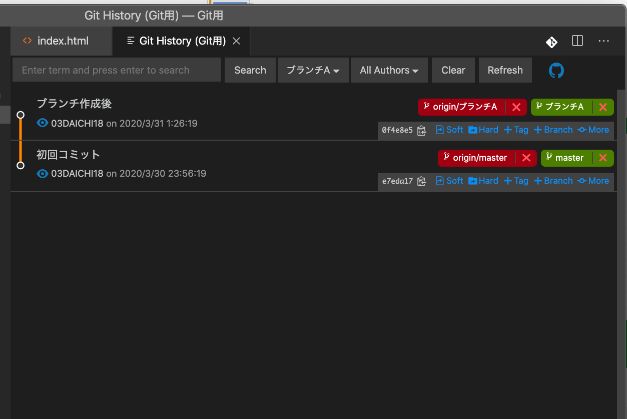Copy hash of ブランチ作成後 commit via clipboard icon
The width and height of the screenshot is (627, 419).
(421, 131)
